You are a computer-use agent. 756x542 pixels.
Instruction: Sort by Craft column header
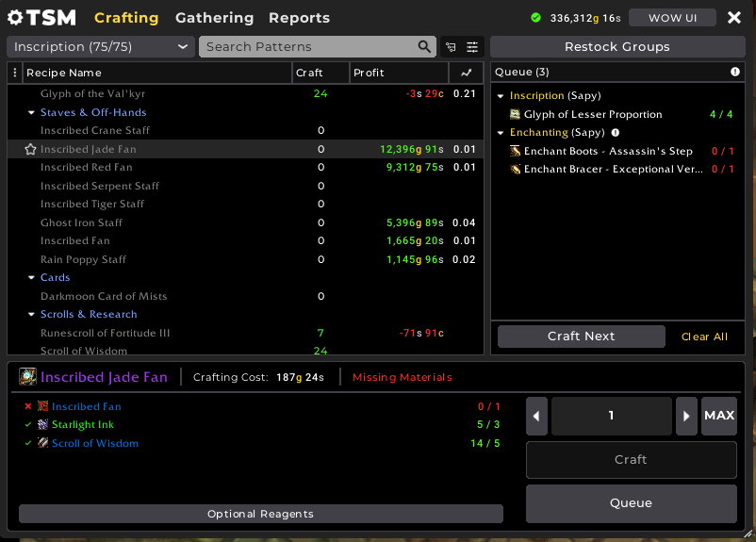pos(320,73)
